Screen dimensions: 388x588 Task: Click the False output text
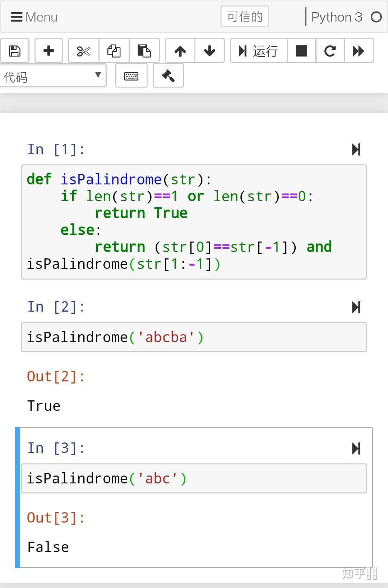[x=48, y=547]
